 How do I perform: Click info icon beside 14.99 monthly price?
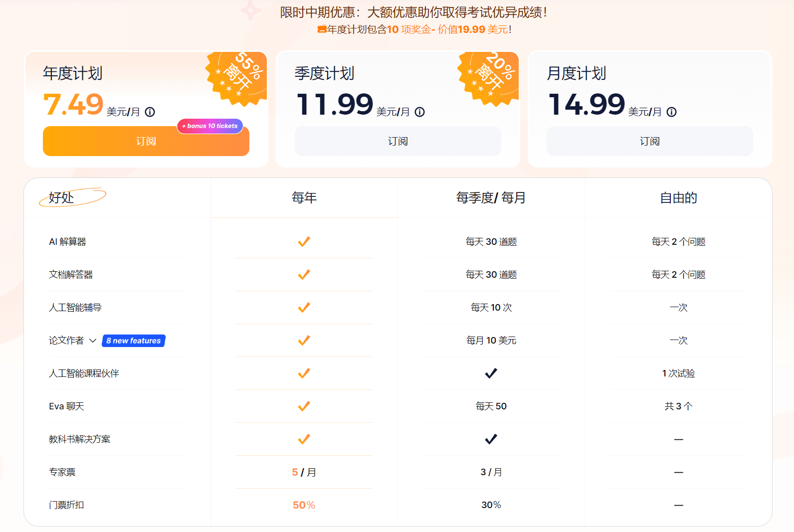click(x=672, y=112)
